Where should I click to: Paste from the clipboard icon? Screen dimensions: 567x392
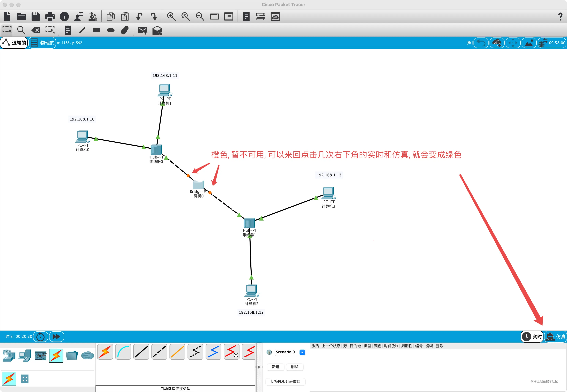125,17
